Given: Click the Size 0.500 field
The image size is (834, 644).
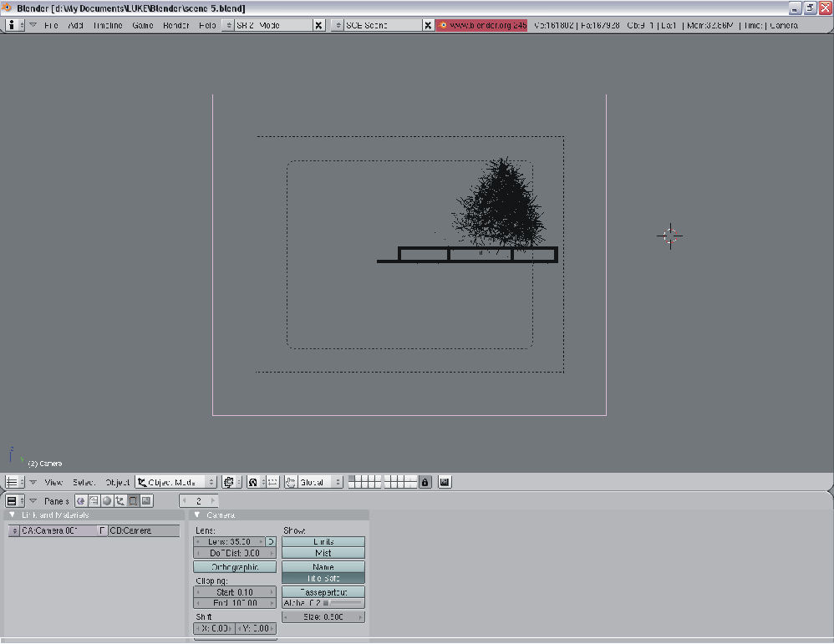Looking at the screenshot, I should pos(323,617).
